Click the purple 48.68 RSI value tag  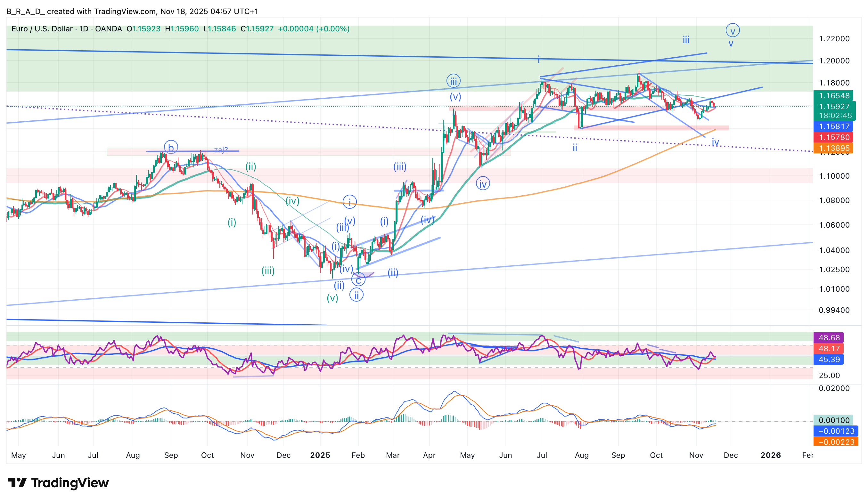[829, 337]
